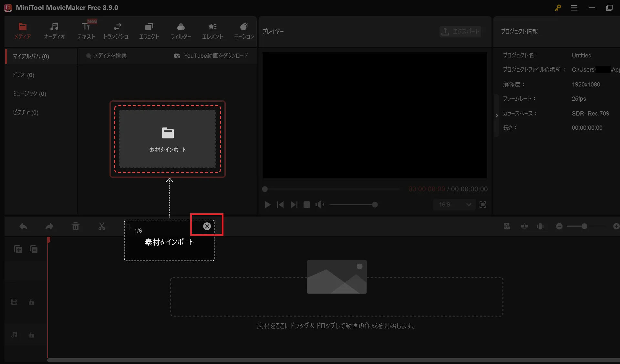Screen dimensions: 620x364
Task: Enter fullscreen preview mode
Action: point(483,205)
